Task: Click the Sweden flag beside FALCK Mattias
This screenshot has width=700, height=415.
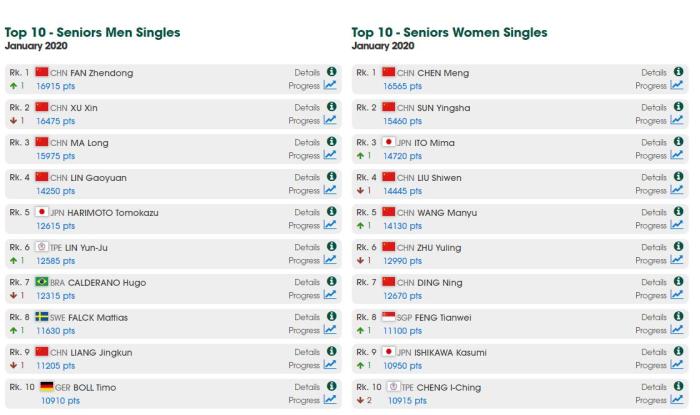Action: click(x=42, y=316)
